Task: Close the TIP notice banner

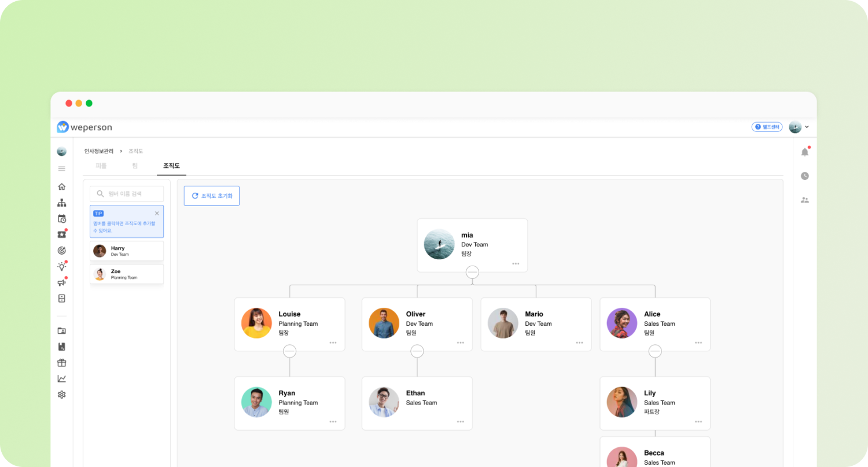Action: 157,214
